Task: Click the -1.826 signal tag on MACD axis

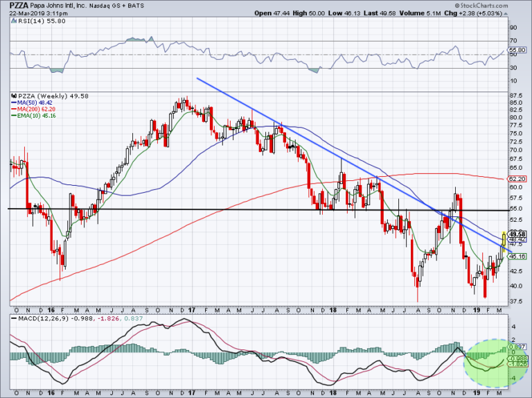Action: [x=517, y=364]
